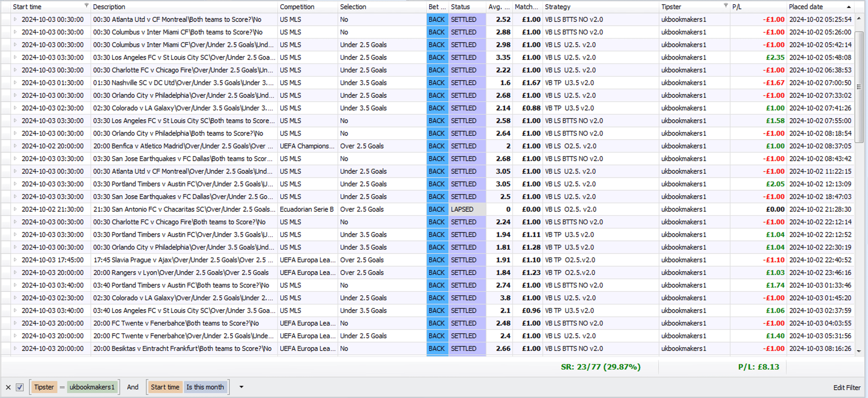
Task: Click the BACK cell of Colorado v LA Galaxy Under 3.5 row
Action: pyautogui.click(x=437, y=108)
